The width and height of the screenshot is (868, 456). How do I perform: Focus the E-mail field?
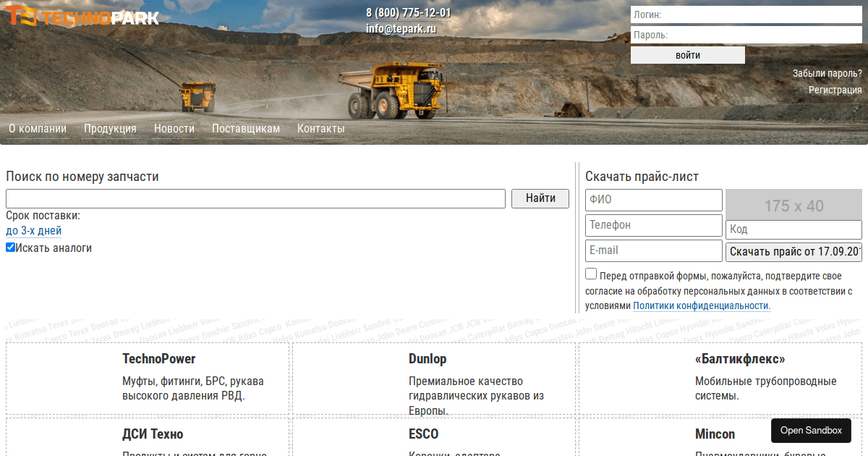[x=654, y=250]
